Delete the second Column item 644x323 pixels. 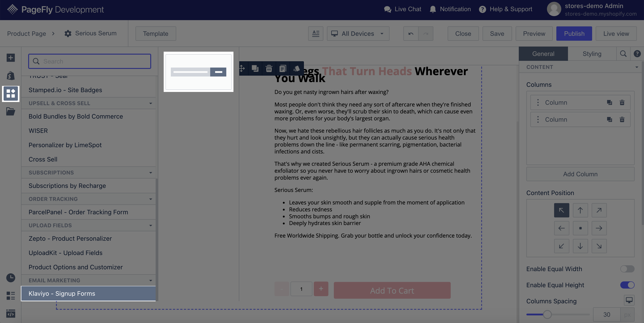(622, 119)
